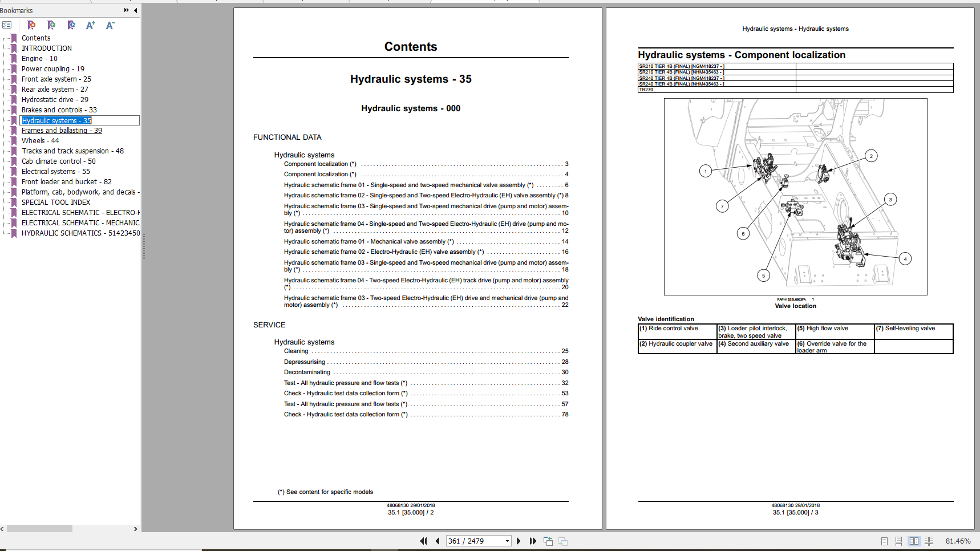Click the bookmark ribbon icon beside Power coupling - 19
Image resolution: width=980 pixels, height=551 pixels.
[14, 69]
